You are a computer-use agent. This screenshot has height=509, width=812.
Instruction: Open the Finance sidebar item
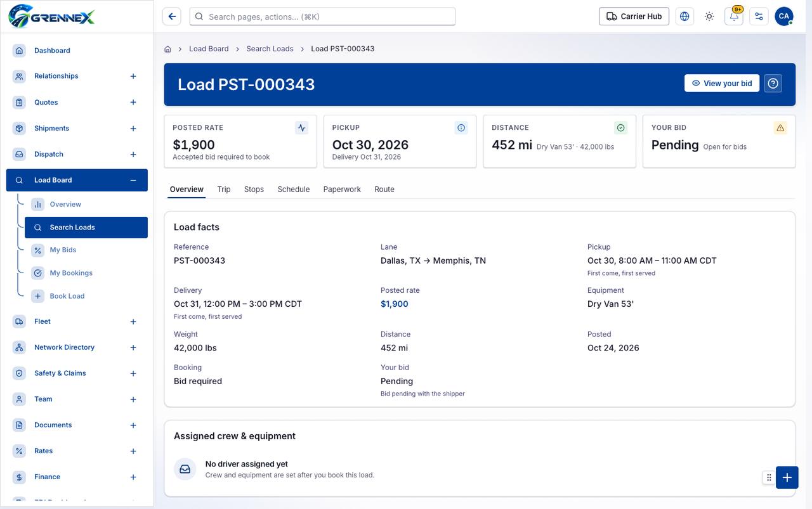pos(77,477)
